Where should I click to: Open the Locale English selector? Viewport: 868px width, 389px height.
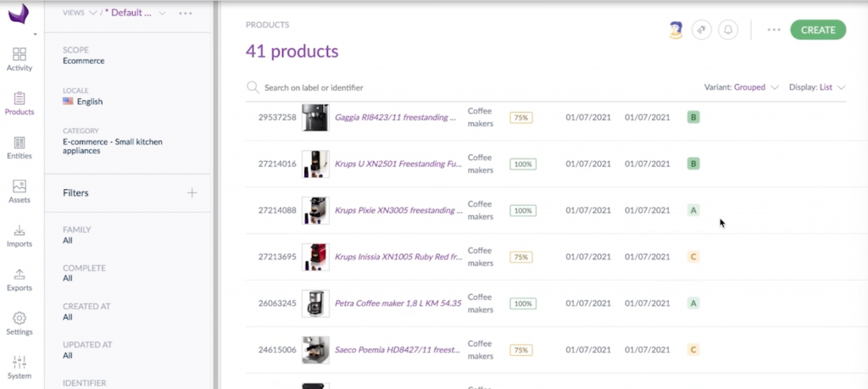click(82, 97)
